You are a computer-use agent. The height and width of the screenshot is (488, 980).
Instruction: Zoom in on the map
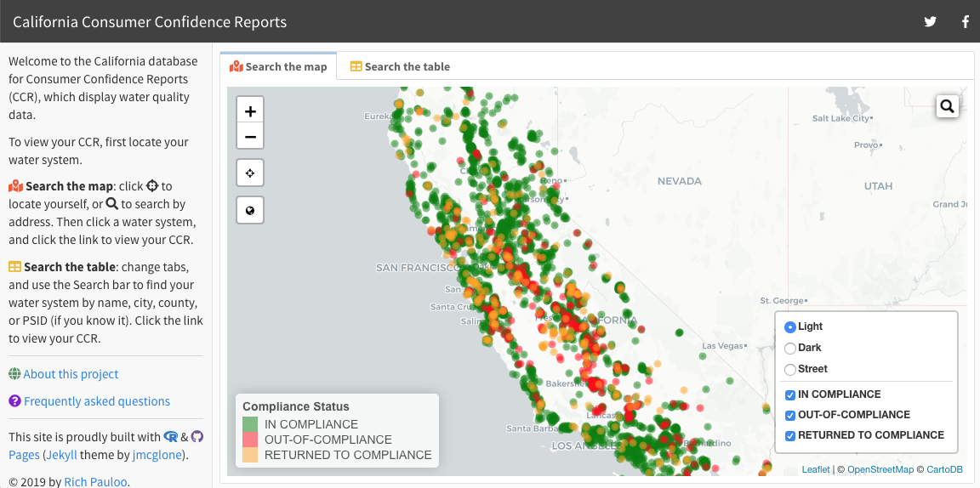click(x=250, y=111)
